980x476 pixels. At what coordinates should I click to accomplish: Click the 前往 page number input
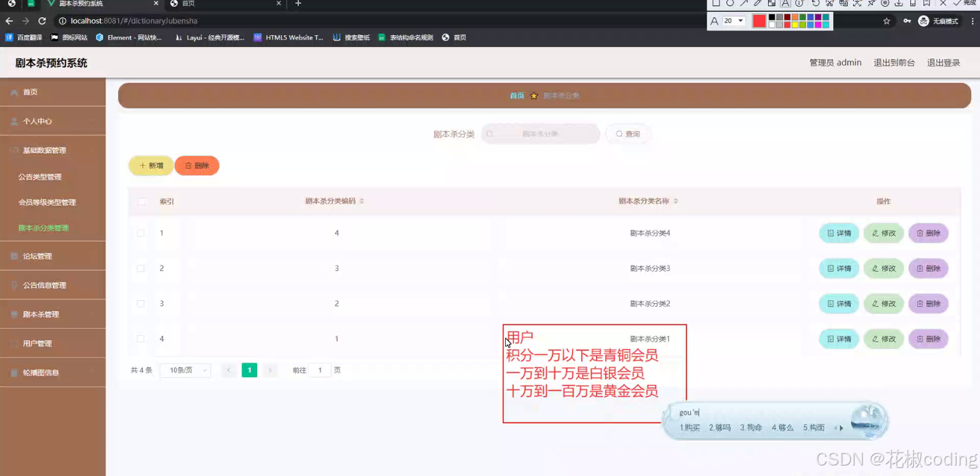[320, 370]
